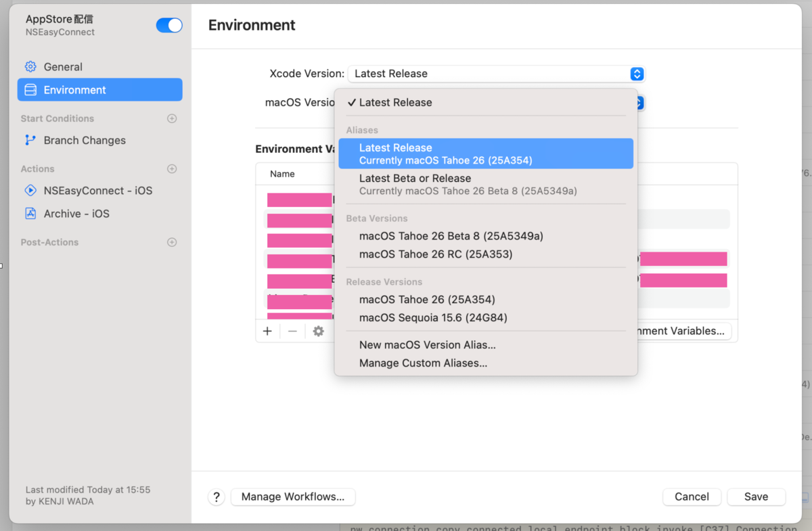Open the gear menu below variables table

[x=318, y=331]
